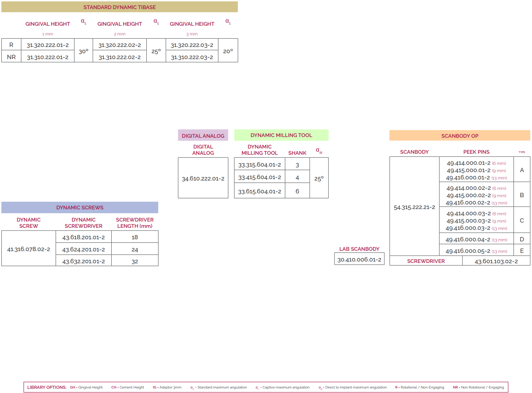Viewport: 532px width, 393px height.
Task: Select rotational tibase code 31.320.222.01-2
Action: pyautogui.click(x=48, y=45)
